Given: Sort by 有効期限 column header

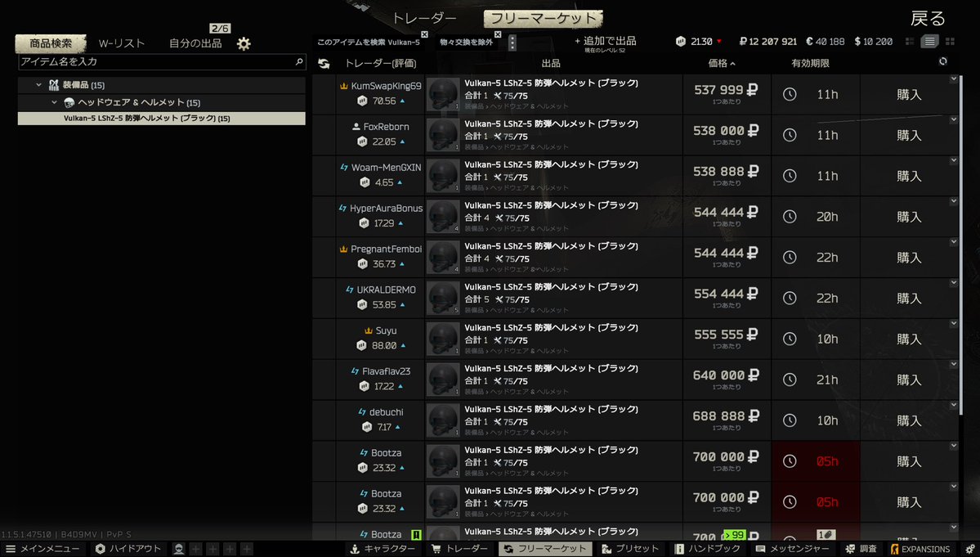Looking at the screenshot, I should pyautogui.click(x=810, y=63).
